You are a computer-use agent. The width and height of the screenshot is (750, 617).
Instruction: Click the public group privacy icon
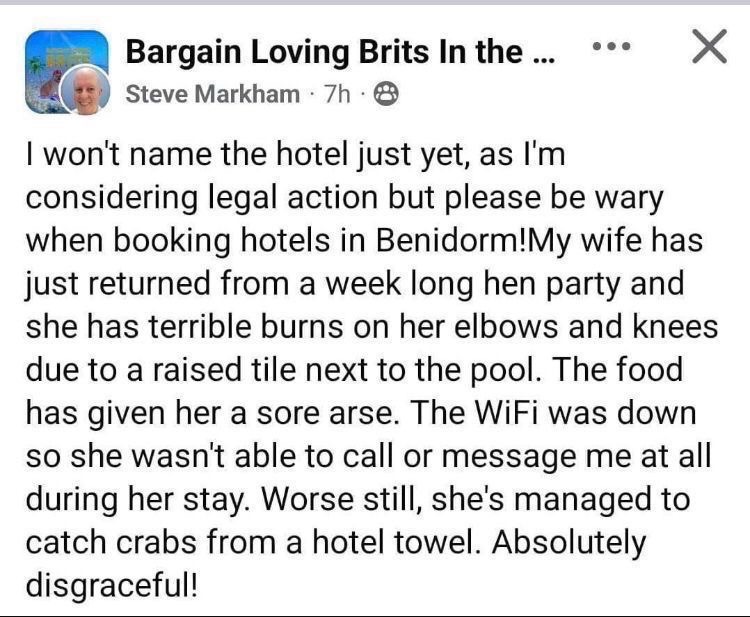(386, 94)
